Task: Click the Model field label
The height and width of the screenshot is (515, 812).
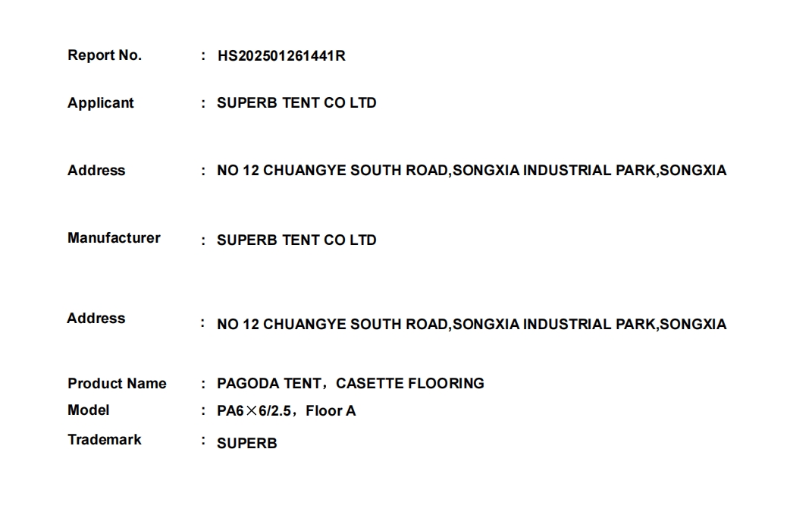Action: pos(88,410)
